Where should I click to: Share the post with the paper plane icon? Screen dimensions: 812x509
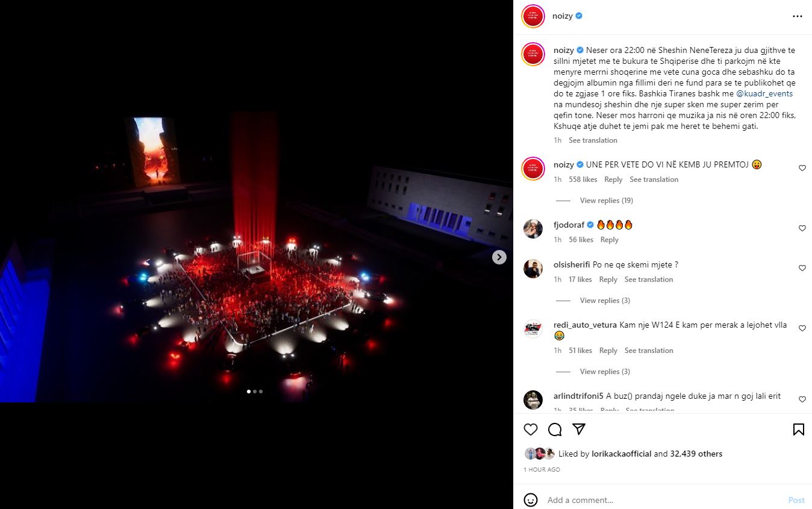(579, 429)
